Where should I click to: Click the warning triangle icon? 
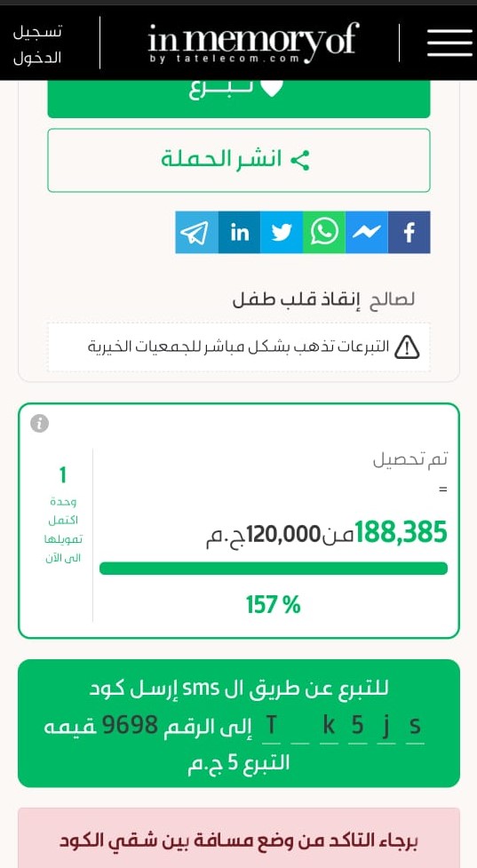pos(408,347)
